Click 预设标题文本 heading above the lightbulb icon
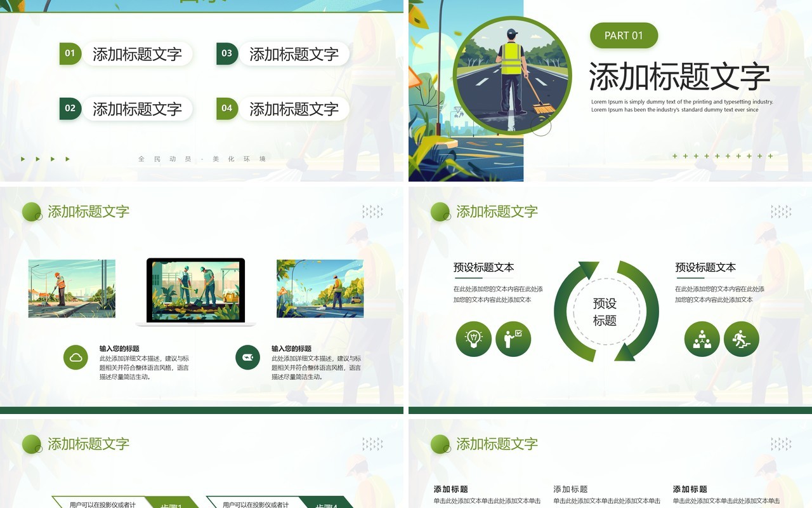This screenshot has width=812, height=508. click(x=484, y=267)
